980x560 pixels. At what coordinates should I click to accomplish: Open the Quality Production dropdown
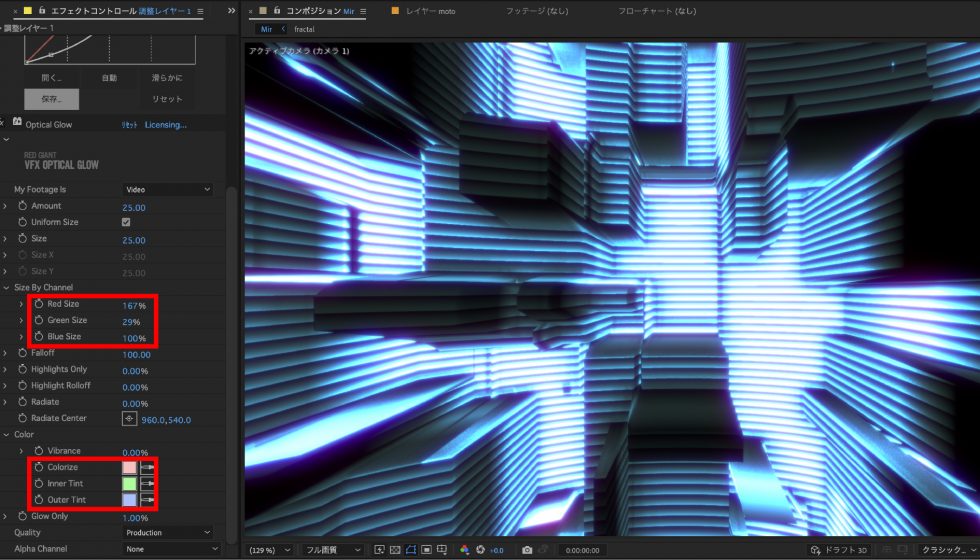pos(167,533)
